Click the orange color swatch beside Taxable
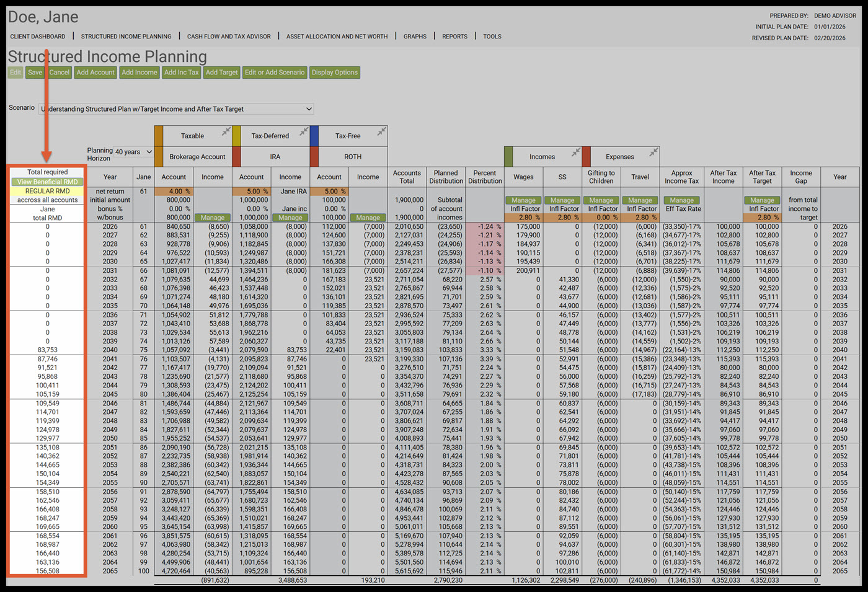 click(159, 136)
